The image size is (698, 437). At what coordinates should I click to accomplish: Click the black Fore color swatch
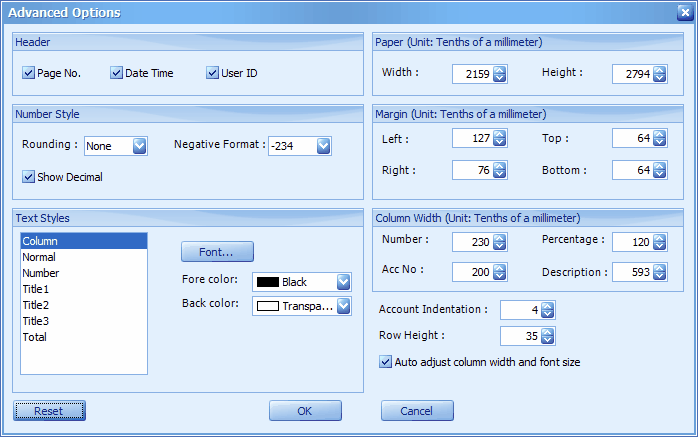click(267, 282)
